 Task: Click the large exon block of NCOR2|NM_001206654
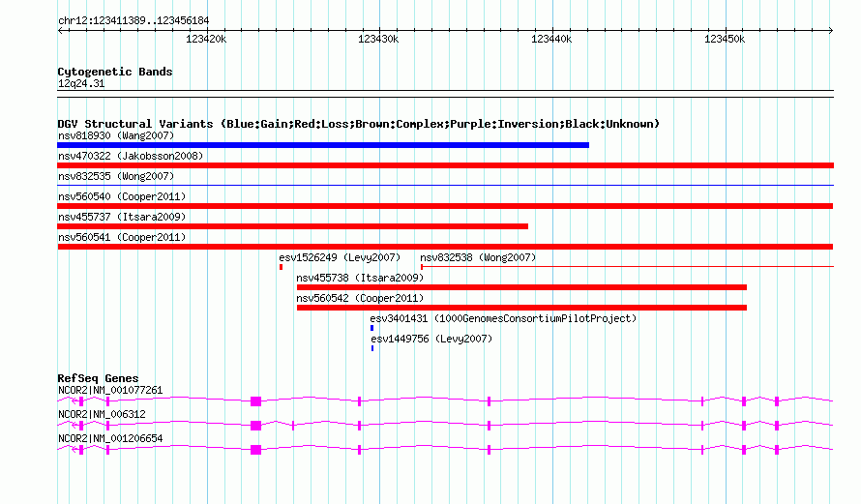click(x=256, y=450)
